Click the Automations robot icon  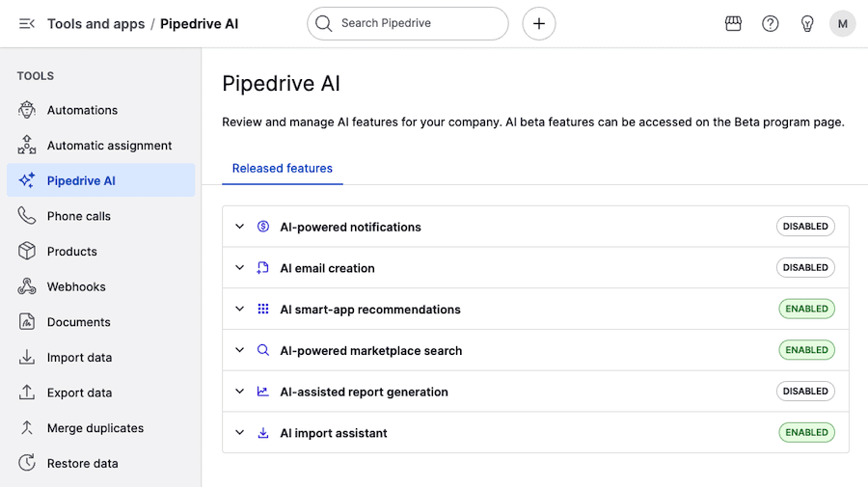point(27,110)
